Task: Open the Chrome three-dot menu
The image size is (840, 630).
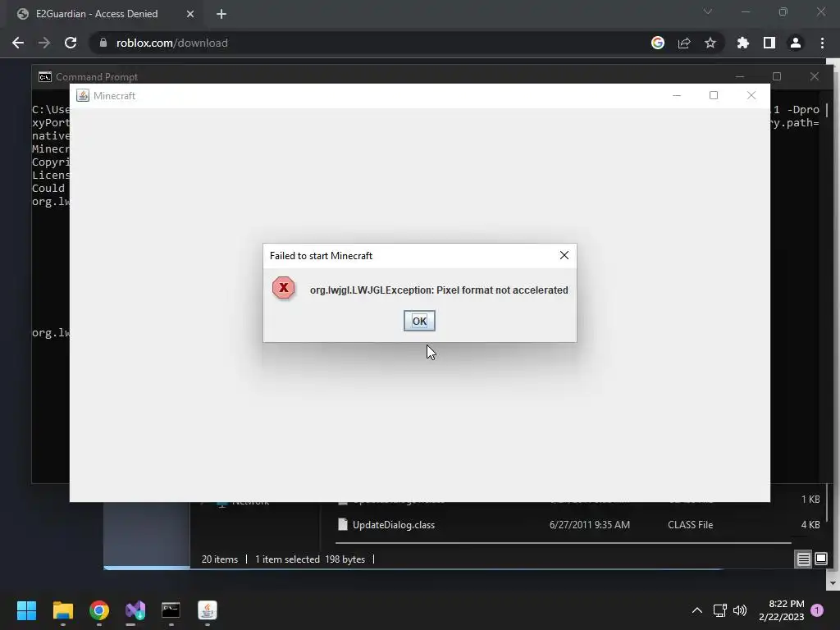Action: click(822, 43)
